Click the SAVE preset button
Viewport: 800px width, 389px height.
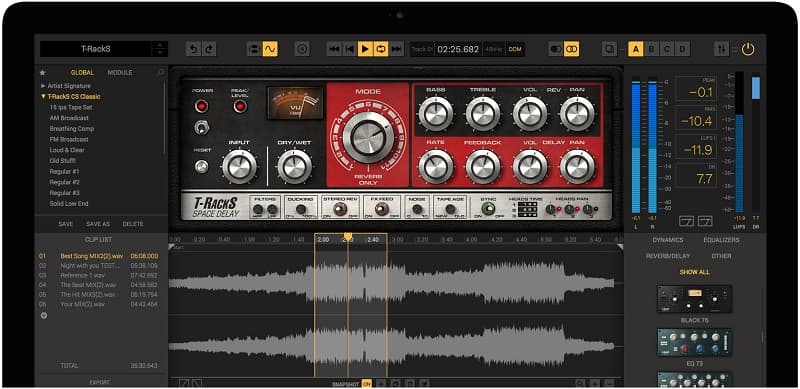pos(65,224)
